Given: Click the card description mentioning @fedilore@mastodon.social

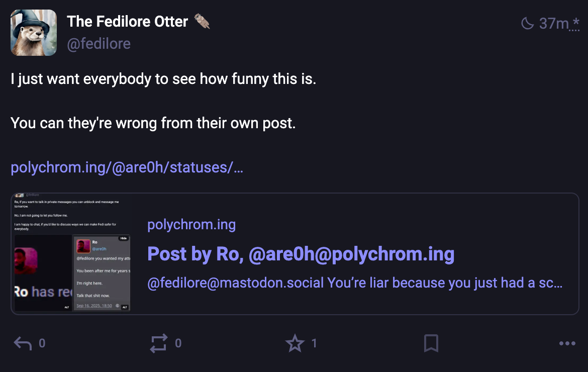Looking at the screenshot, I should pyautogui.click(x=354, y=283).
